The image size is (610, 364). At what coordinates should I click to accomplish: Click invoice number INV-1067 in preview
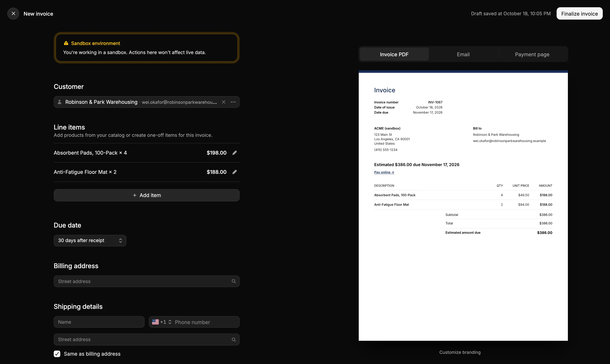[435, 102]
